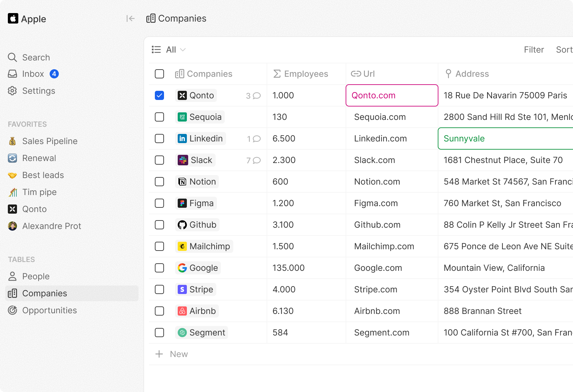Open the Inbox with 4 notifications
This screenshot has height=392, width=573.
(33, 74)
